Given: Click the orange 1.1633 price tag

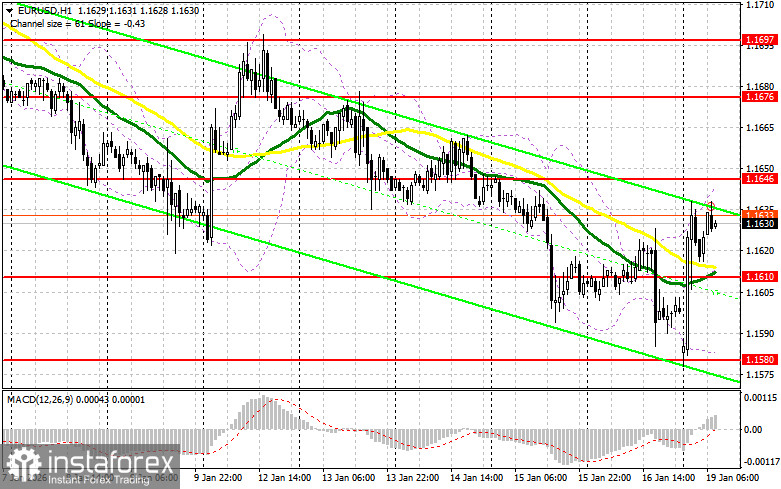Looking at the screenshot, I should tap(759, 214).
